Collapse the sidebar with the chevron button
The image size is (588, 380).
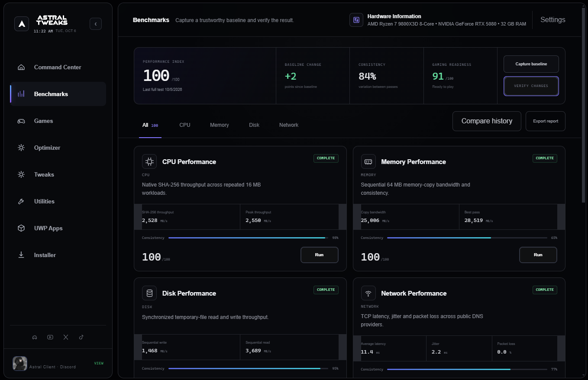(96, 23)
